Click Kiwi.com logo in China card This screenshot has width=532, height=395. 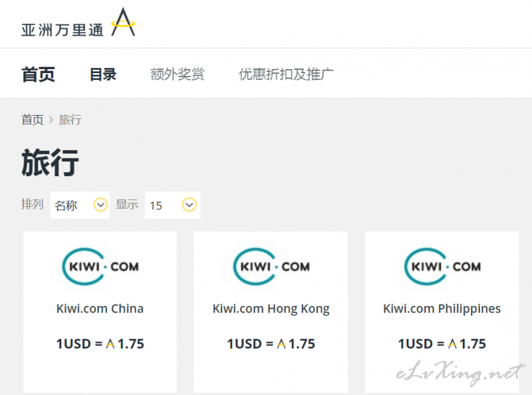[x=100, y=267]
